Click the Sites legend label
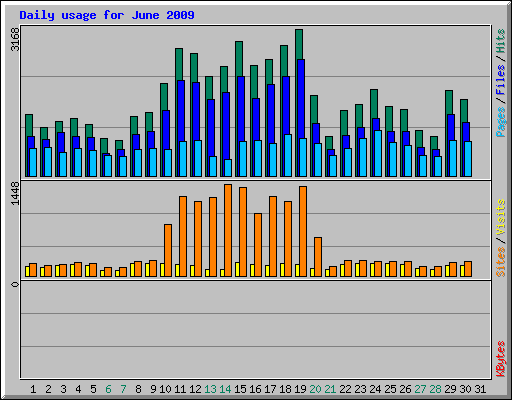Image resolution: width=512 pixels, height=400 pixels. (x=500, y=262)
